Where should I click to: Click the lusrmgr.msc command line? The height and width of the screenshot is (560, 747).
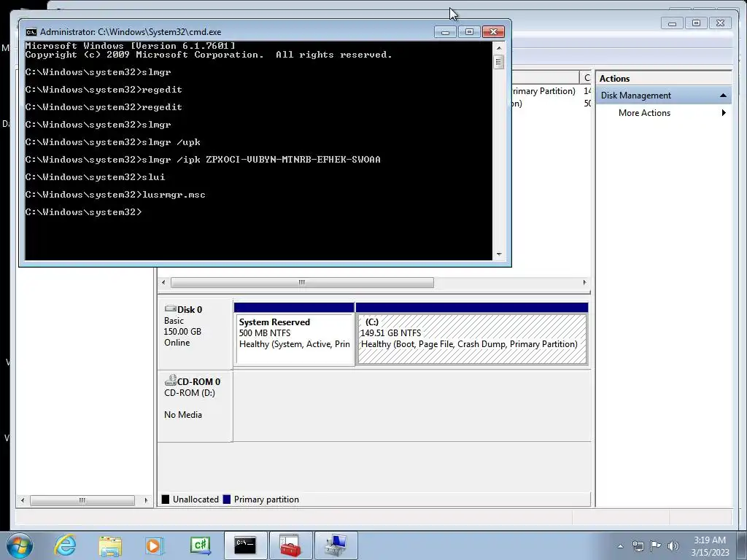click(115, 194)
